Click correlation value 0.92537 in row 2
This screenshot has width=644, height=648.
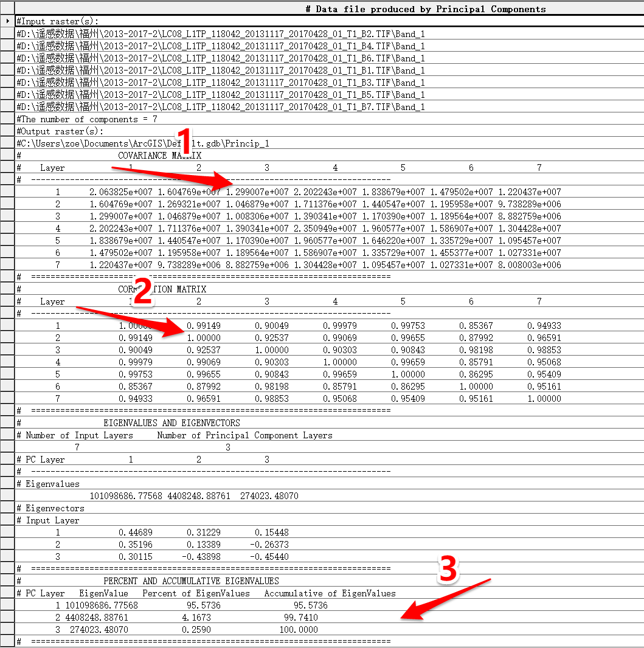coord(272,337)
